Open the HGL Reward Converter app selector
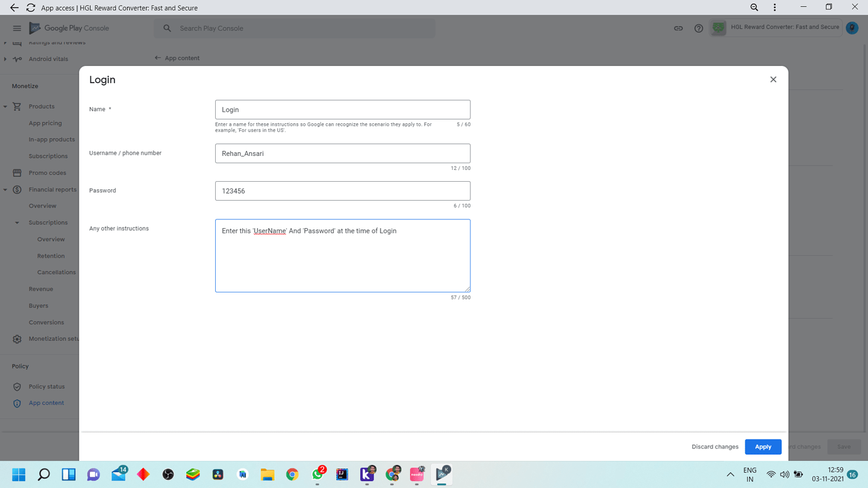The width and height of the screenshot is (868, 488). pos(776,28)
